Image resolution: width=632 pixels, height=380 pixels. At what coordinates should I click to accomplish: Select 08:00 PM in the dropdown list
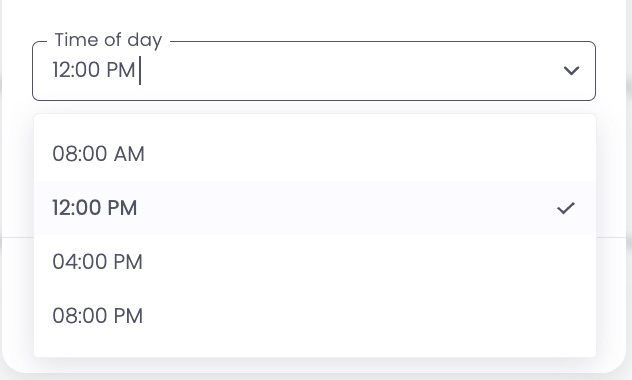click(315, 316)
